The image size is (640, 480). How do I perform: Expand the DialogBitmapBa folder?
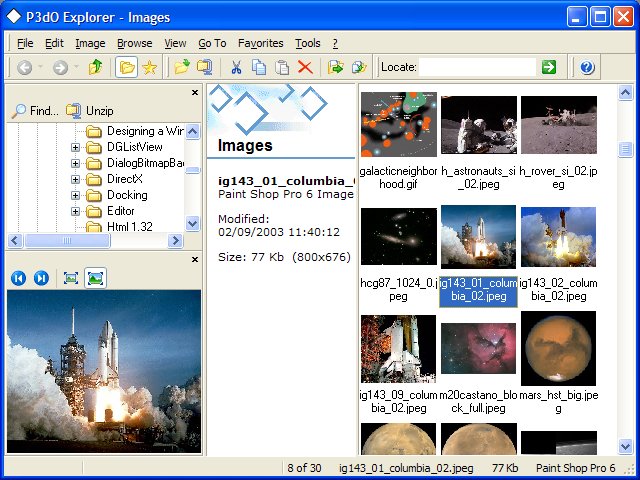[75, 163]
